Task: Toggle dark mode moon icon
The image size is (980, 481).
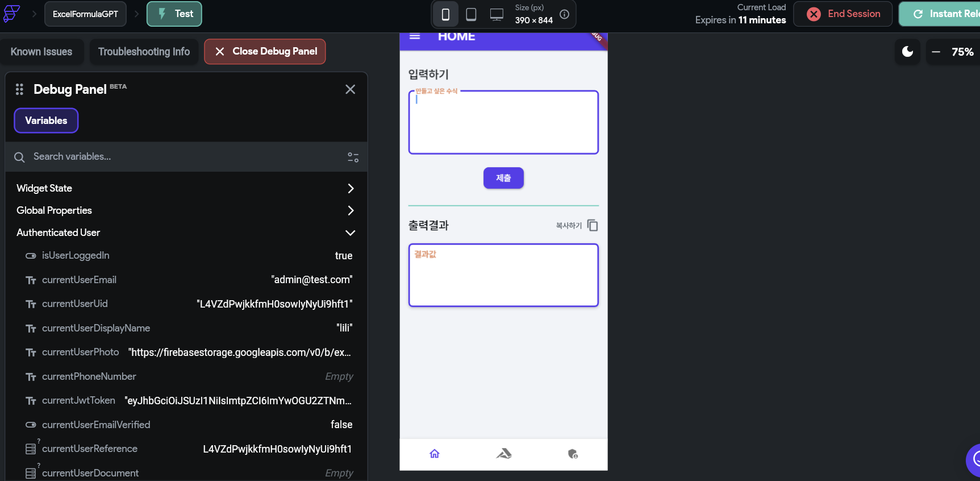Action: 907,52
